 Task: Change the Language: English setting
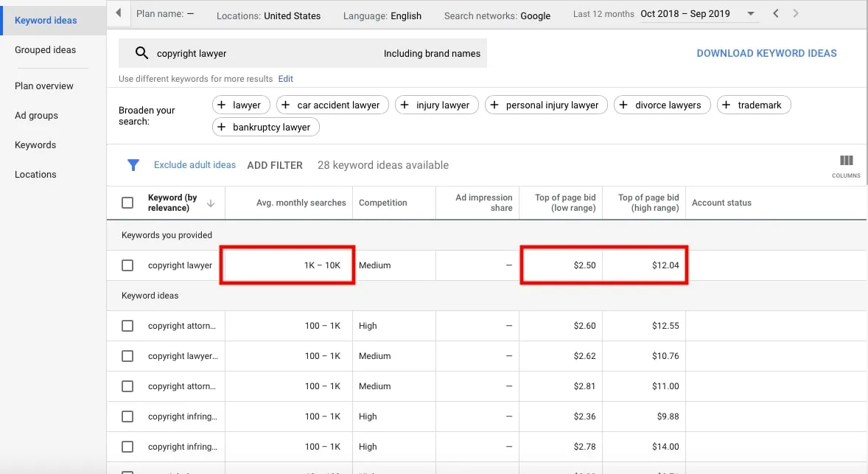click(x=381, y=15)
